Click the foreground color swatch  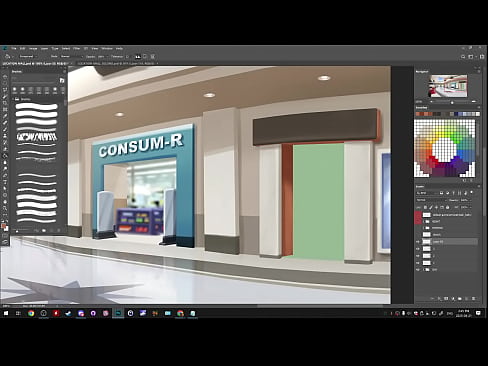(x=4, y=226)
